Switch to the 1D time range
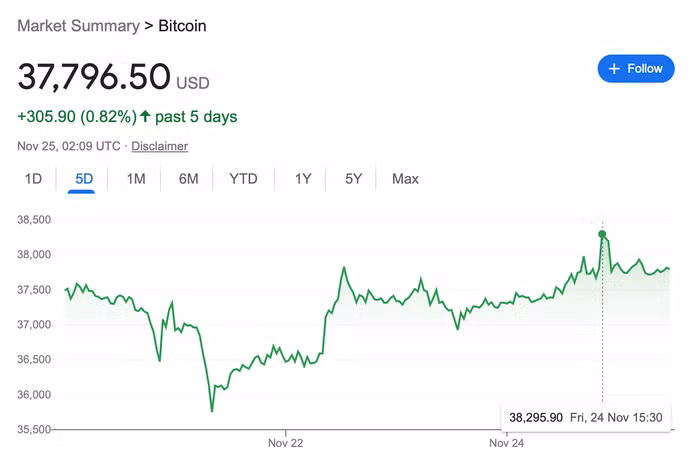 33,179
